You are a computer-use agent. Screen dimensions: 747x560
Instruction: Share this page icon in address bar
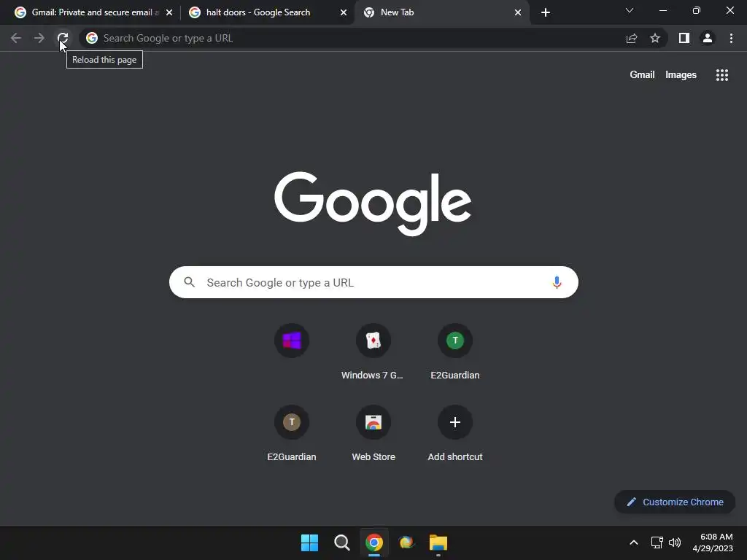point(632,38)
